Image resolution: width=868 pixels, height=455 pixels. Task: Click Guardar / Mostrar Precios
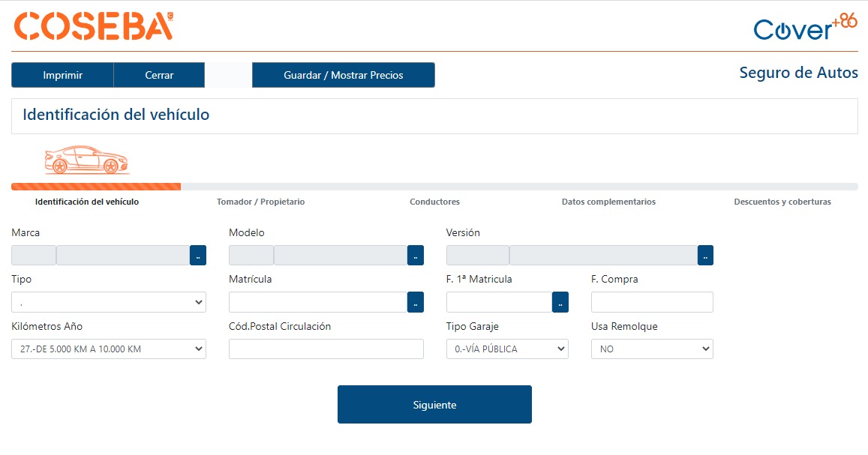[x=343, y=75]
